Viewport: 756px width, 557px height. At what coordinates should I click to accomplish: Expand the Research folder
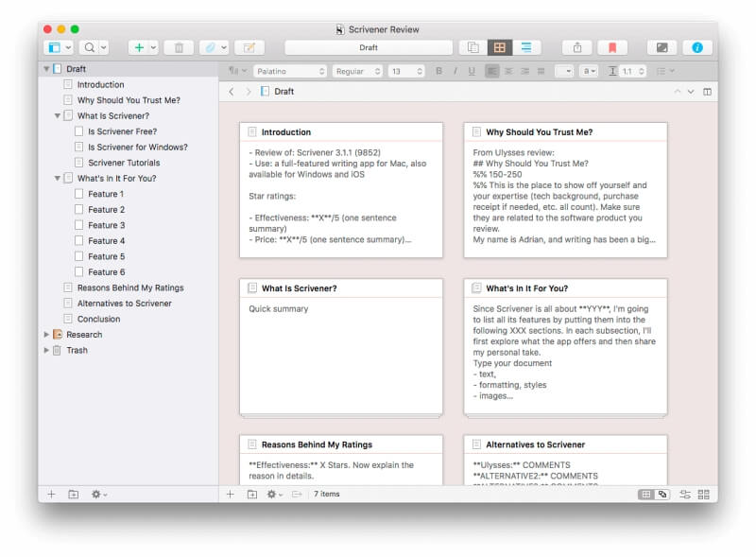[x=46, y=334]
